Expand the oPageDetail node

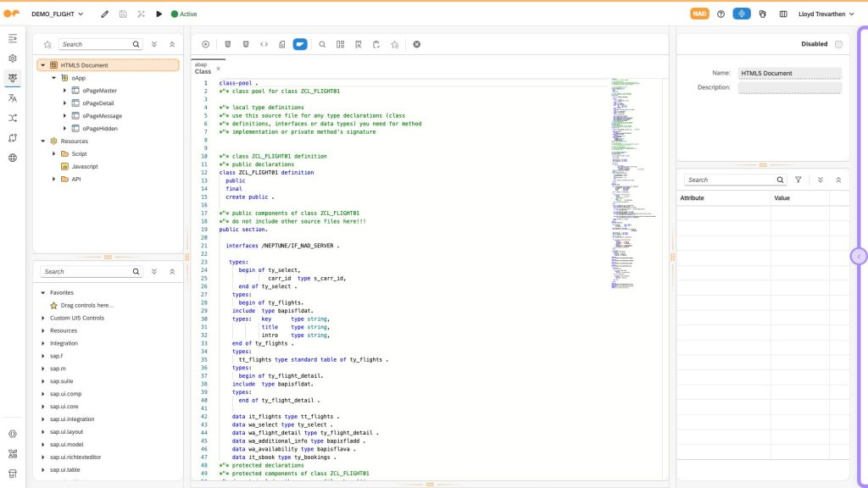tap(64, 103)
